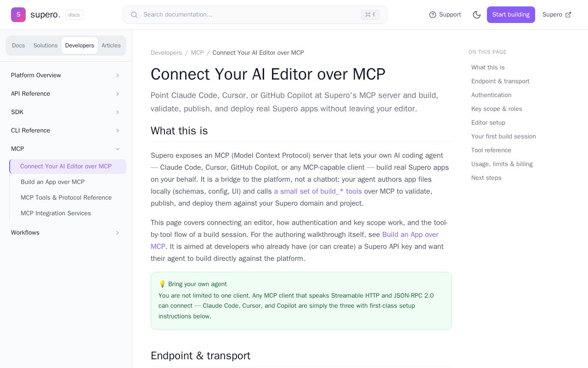Jump to Authentication section
Screen dimensions: 588x368
[x=491, y=95]
